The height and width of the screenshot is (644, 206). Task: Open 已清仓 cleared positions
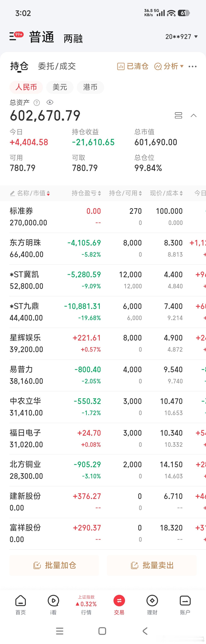[x=133, y=66]
